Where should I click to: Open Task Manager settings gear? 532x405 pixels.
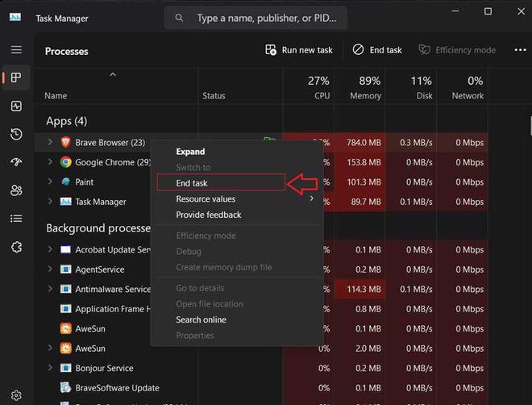[16, 395]
